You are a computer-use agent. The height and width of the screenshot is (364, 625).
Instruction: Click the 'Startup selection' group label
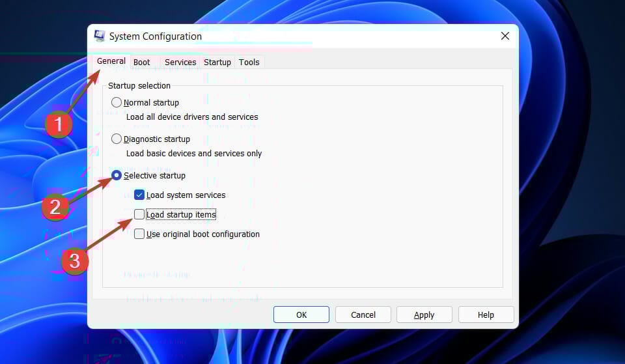(139, 86)
